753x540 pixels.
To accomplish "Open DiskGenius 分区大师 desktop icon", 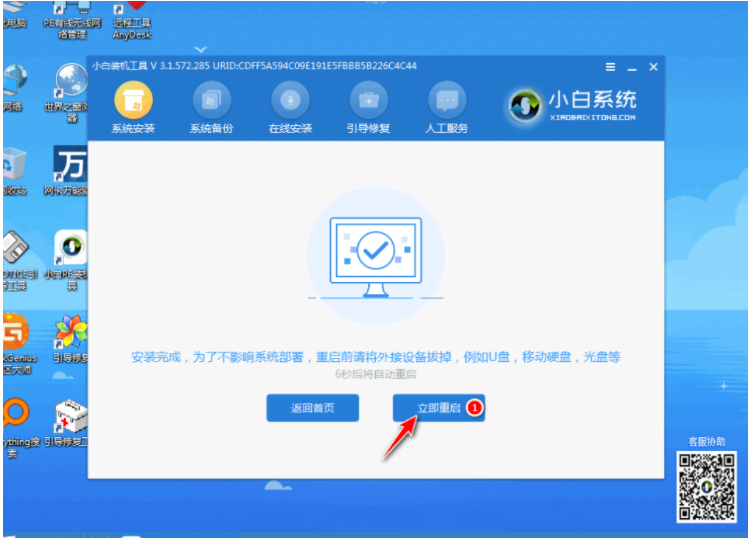I will pos(18,344).
